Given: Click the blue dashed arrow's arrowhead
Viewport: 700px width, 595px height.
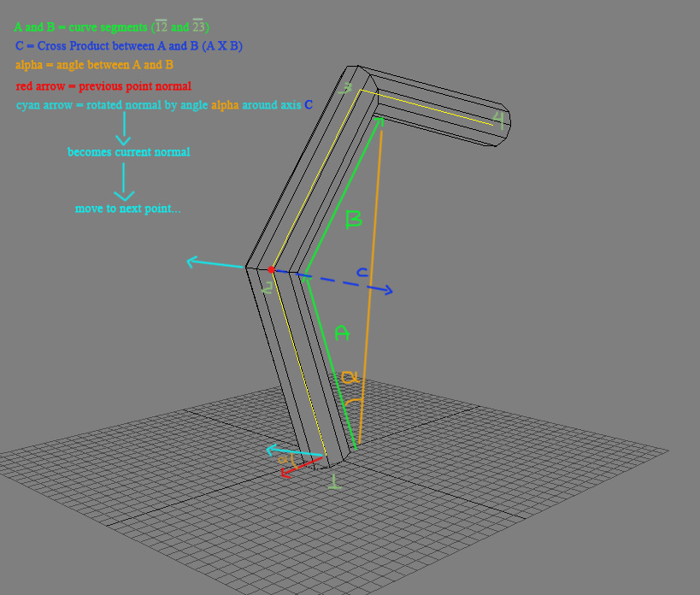Looking at the screenshot, I should click(x=387, y=292).
